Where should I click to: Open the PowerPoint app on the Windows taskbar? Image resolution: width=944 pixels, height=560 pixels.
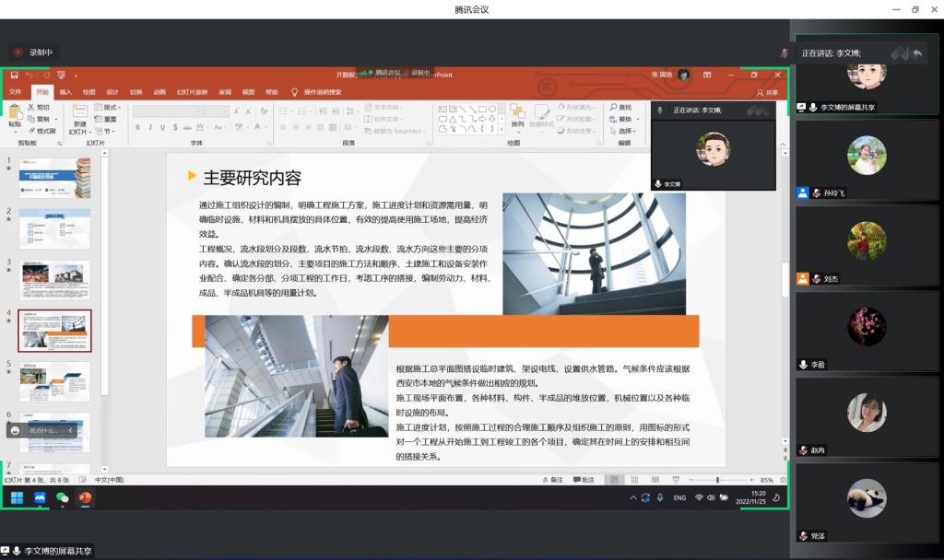tap(85, 498)
